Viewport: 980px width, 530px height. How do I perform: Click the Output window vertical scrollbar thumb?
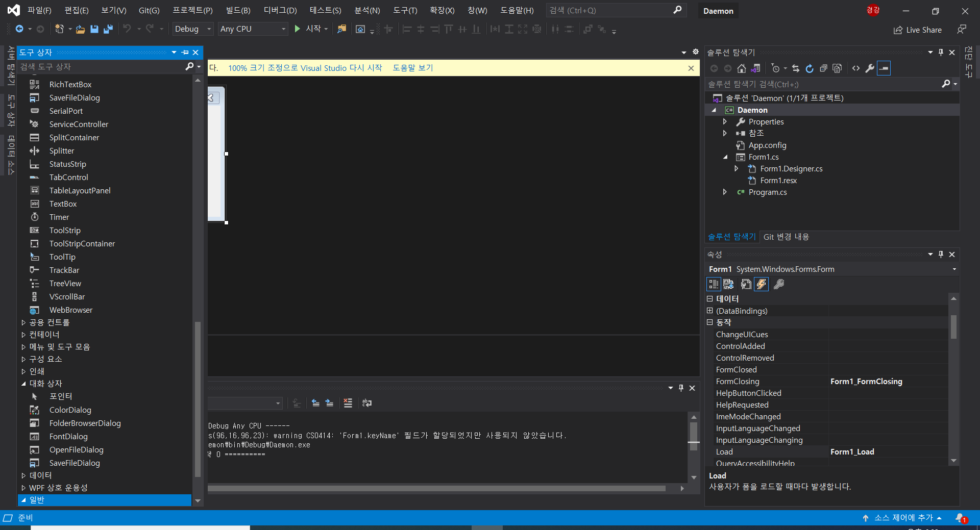(x=694, y=436)
